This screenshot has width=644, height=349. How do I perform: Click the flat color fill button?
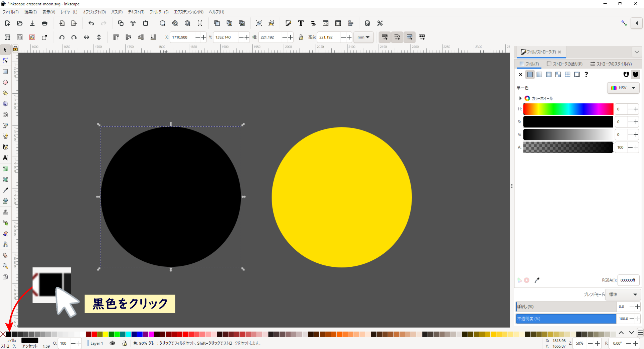pyautogui.click(x=530, y=75)
